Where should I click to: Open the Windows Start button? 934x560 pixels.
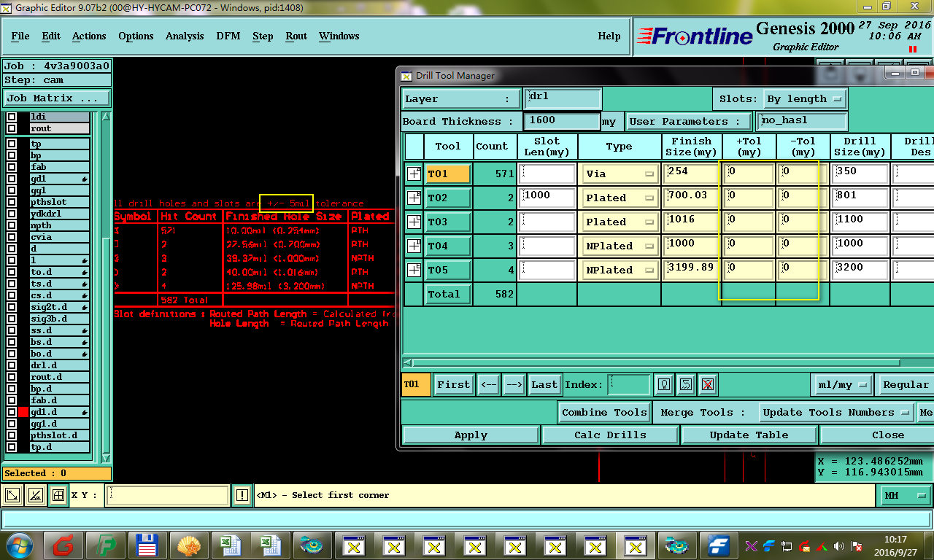click(20, 545)
